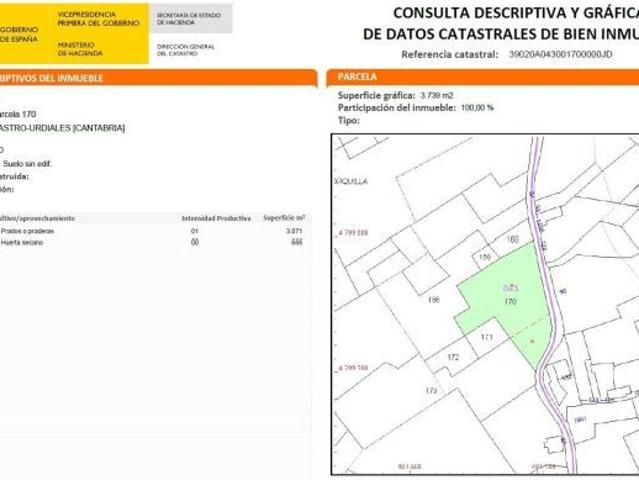Click the Intensidad Productiva column header
The image size is (639, 480).
coord(215,217)
